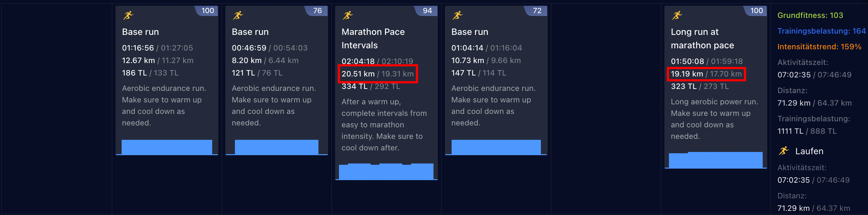The image size is (868, 215).
Task: Click score badge 72 on Base run card
Action: 536,11
